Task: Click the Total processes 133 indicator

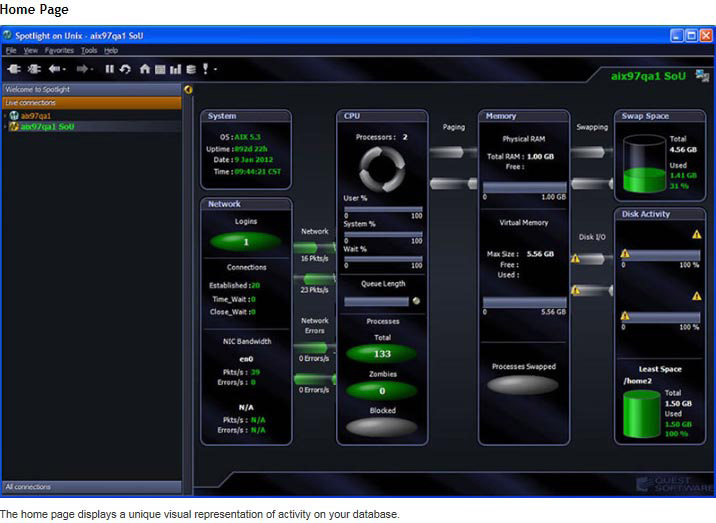Action: 380,353
